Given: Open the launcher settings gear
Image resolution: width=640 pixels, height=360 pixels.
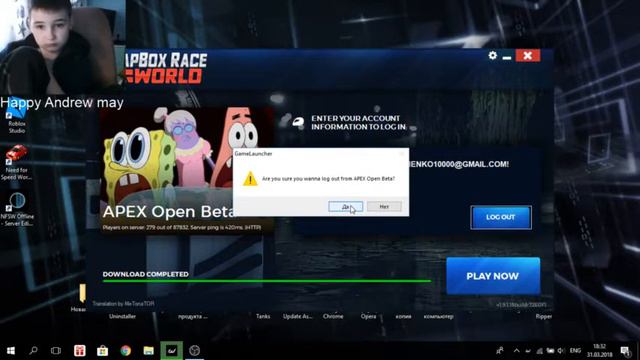Looking at the screenshot, I should pyautogui.click(x=493, y=56).
